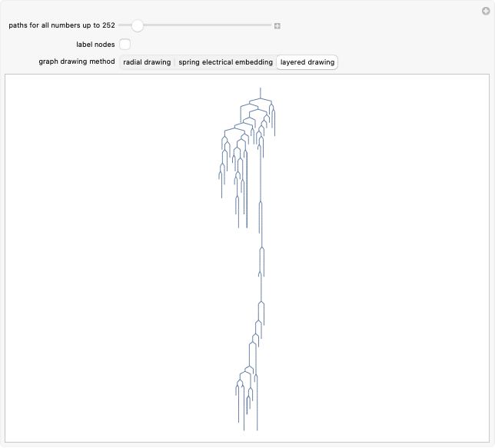Enable the label nodes checkbox
Screen dimensions: 495x448
point(125,45)
